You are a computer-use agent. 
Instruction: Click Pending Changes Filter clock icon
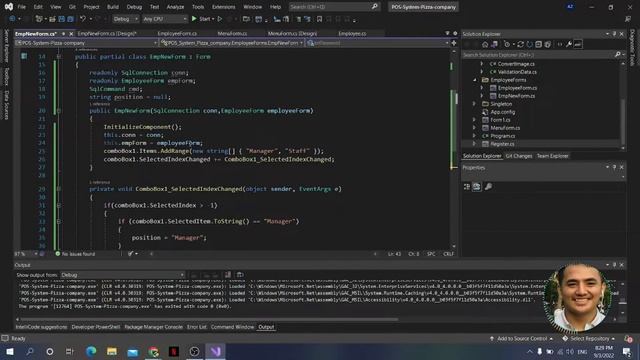(507, 44)
